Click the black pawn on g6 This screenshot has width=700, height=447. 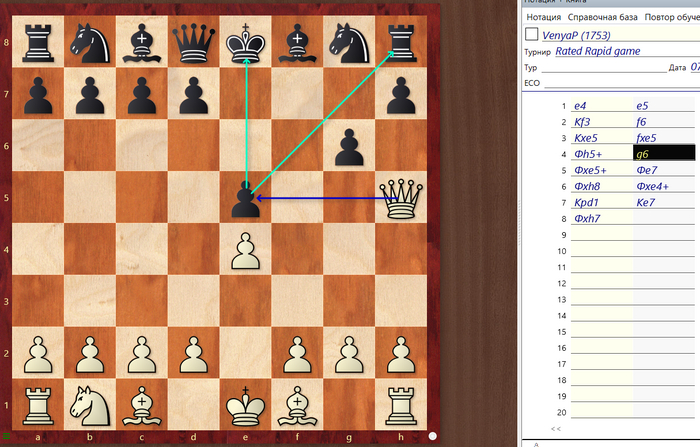(348, 147)
